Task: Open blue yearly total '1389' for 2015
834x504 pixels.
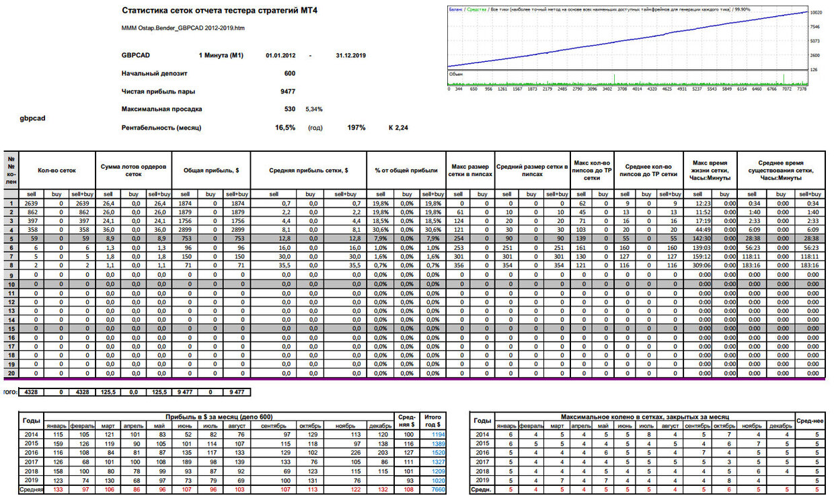Action: click(432, 444)
